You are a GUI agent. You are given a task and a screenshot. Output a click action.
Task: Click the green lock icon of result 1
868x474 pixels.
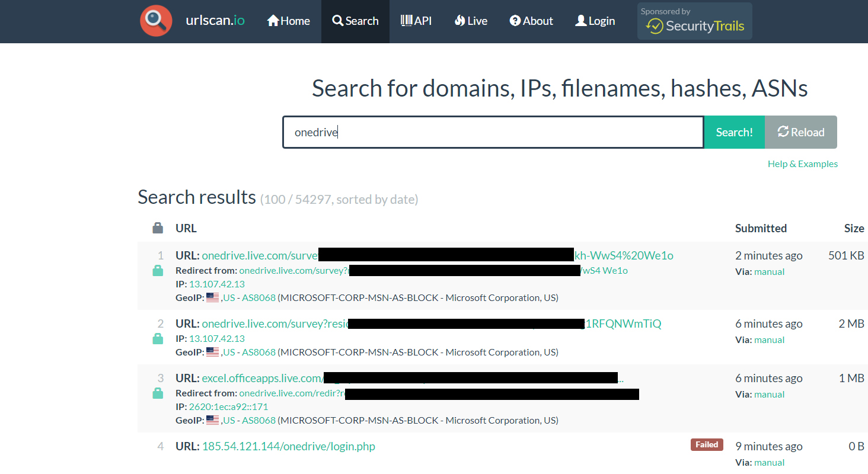coord(158,271)
